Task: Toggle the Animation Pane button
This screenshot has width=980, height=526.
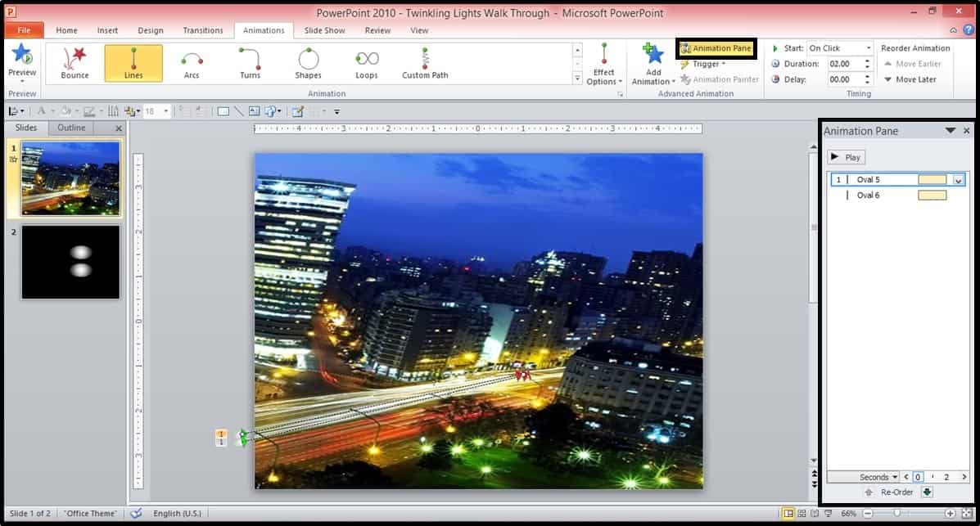Action: (x=716, y=48)
